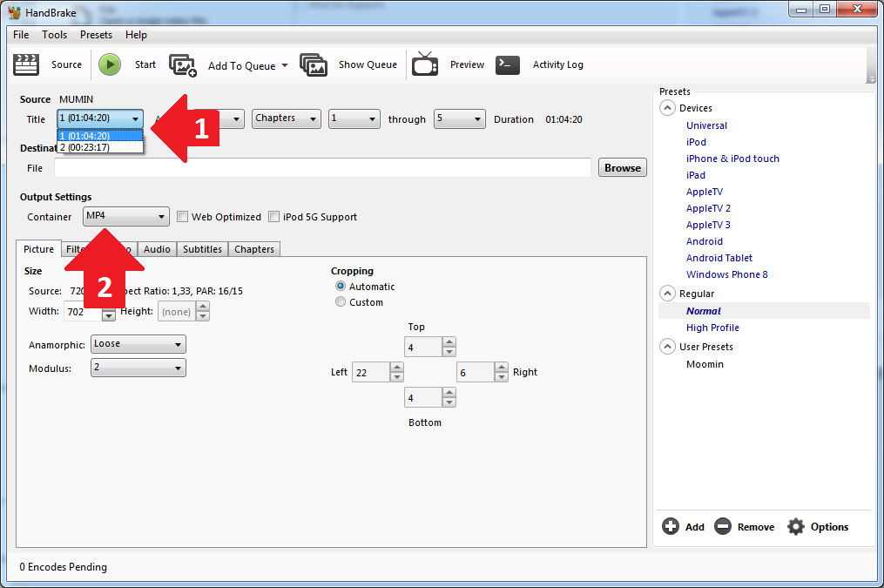Select the Picture tab
This screenshot has width=884, height=588.
[38, 249]
